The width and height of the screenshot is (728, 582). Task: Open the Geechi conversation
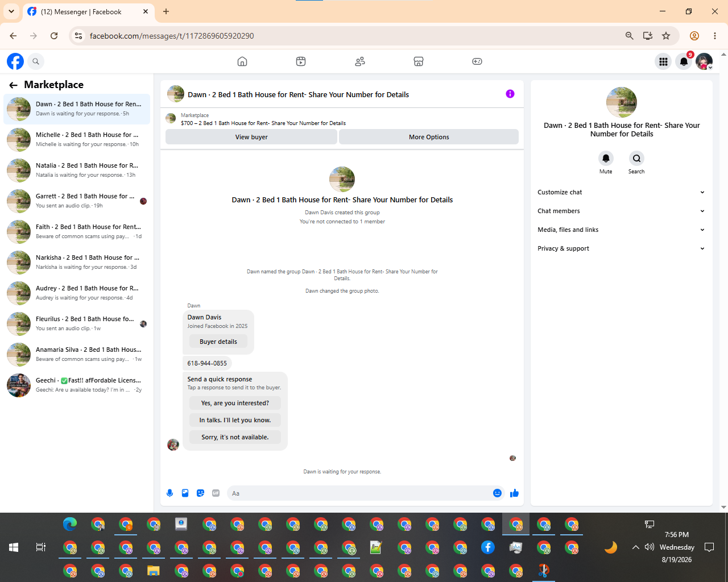coord(77,385)
